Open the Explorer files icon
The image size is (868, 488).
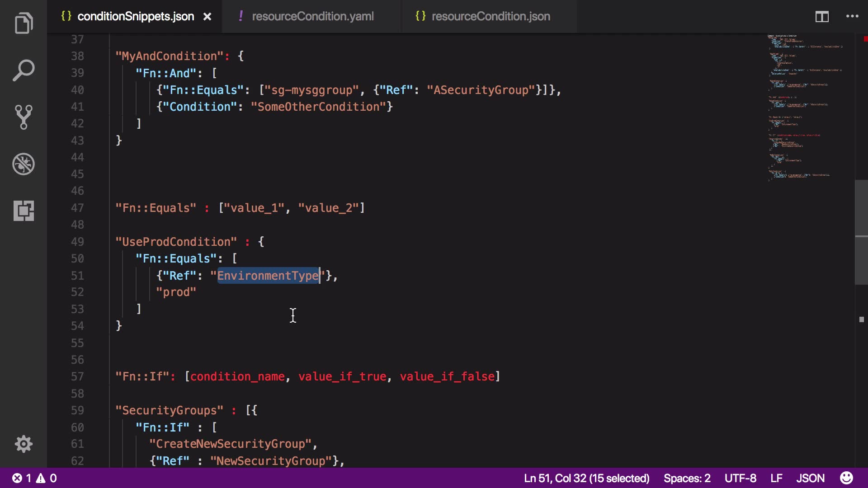tap(24, 23)
